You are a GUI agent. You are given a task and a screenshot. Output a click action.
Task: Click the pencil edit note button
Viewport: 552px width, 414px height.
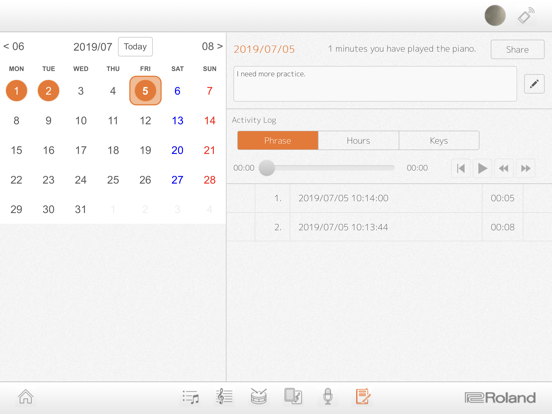534,84
